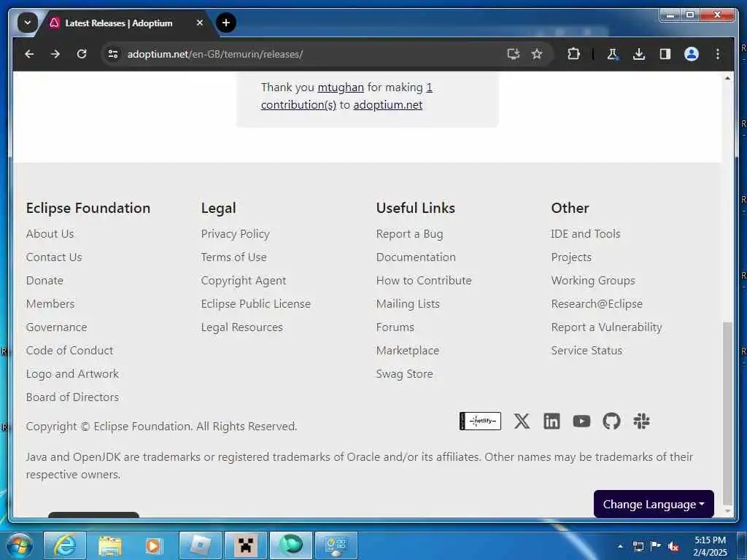Image resolution: width=747 pixels, height=560 pixels.
Task: Open a new browser tab
Action: [226, 23]
